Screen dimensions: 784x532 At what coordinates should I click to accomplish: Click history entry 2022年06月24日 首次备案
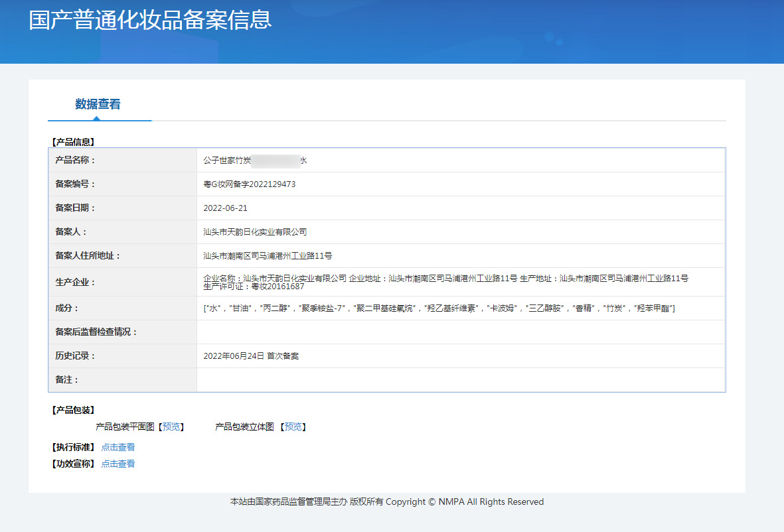pos(251,356)
